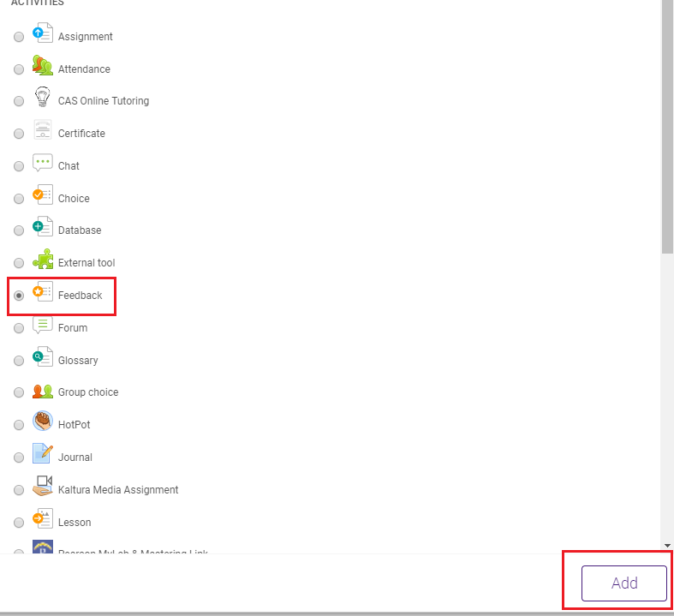Click the Add button
674x616 pixels.
pyautogui.click(x=624, y=583)
